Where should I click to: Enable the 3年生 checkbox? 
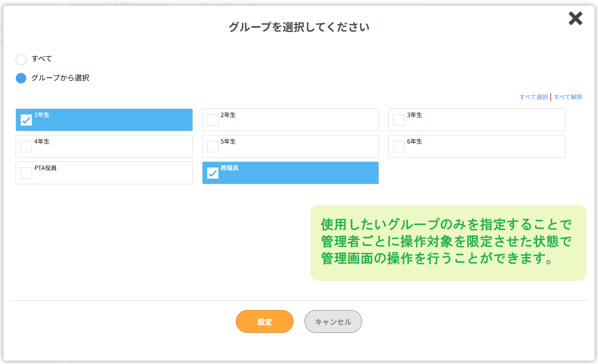[399, 120]
